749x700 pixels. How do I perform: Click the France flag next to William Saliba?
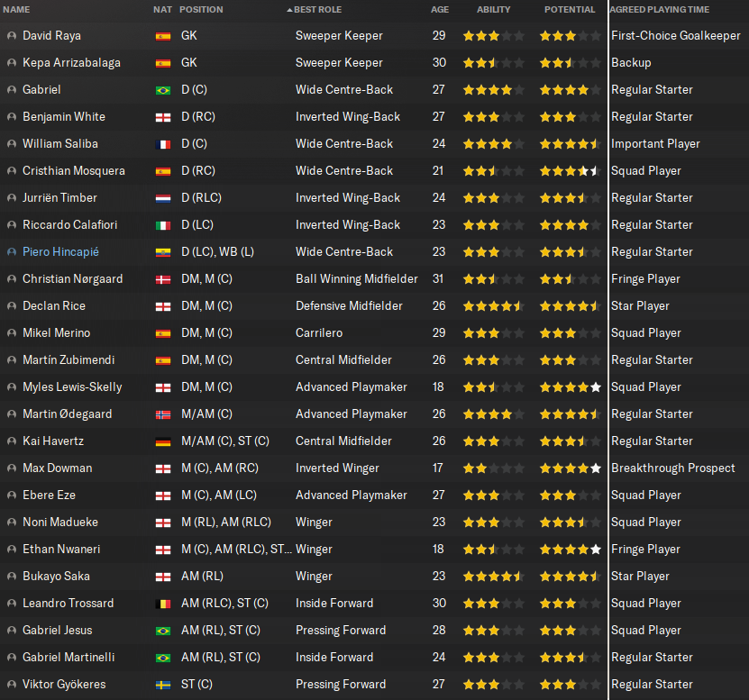coord(163,144)
